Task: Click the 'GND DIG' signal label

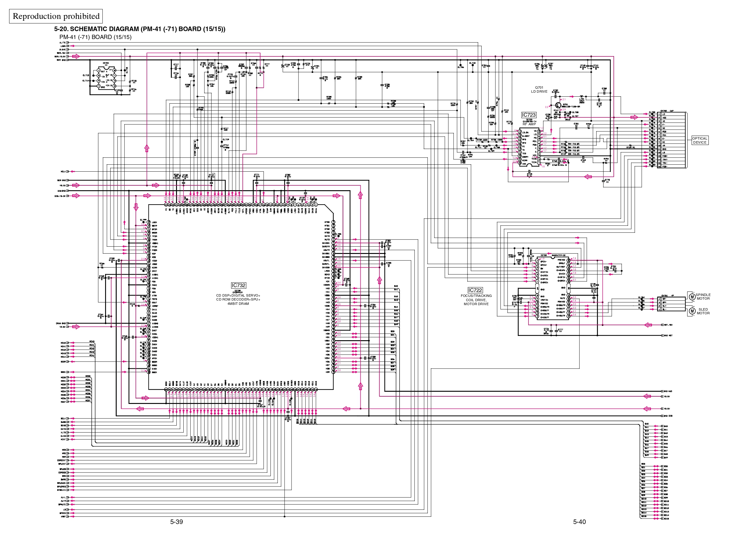Action: [x=668, y=416]
